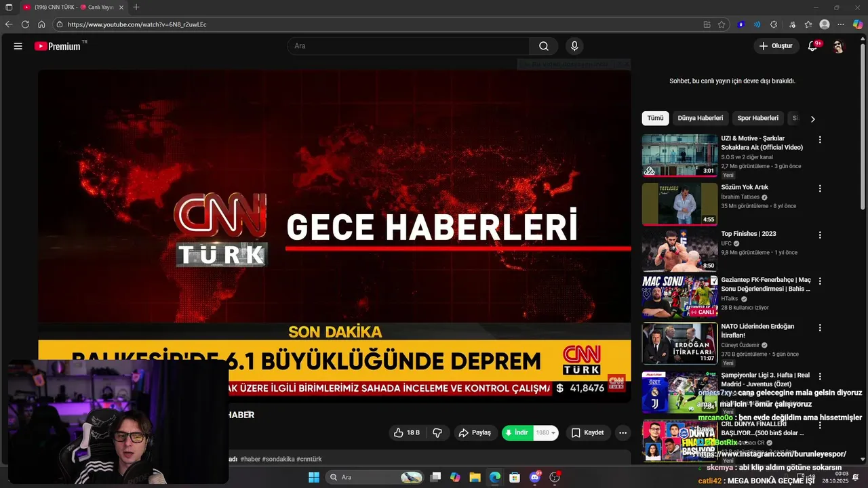Screen dimensions: 868x488
Task: Download video with İndir button
Action: click(517, 432)
